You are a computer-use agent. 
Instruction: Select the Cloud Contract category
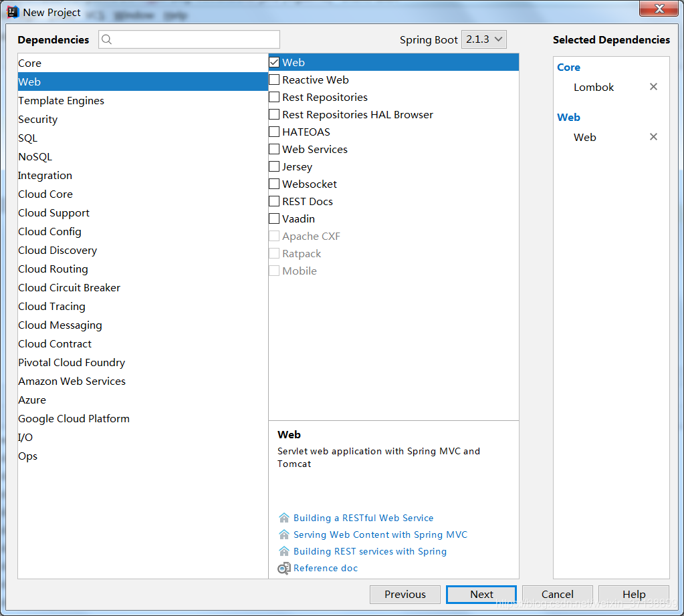(142, 344)
